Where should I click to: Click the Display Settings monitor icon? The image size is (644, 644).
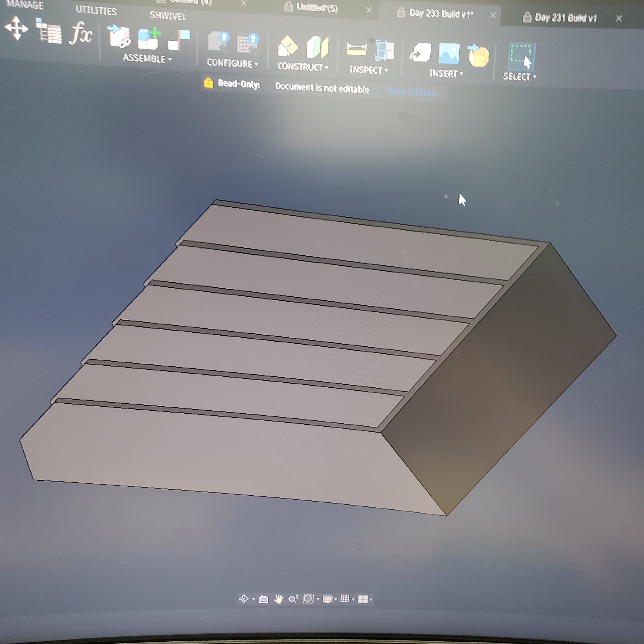(x=328, y=599)
